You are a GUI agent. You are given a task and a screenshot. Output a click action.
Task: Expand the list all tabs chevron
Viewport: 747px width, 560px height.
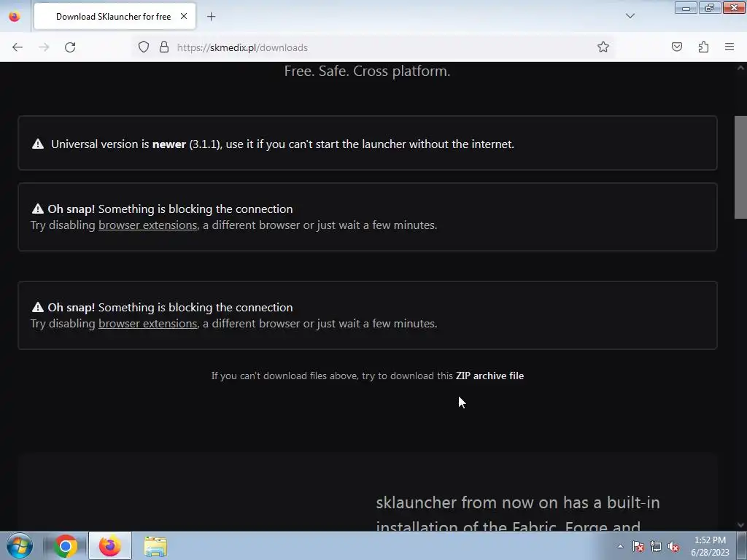point(630,16)
